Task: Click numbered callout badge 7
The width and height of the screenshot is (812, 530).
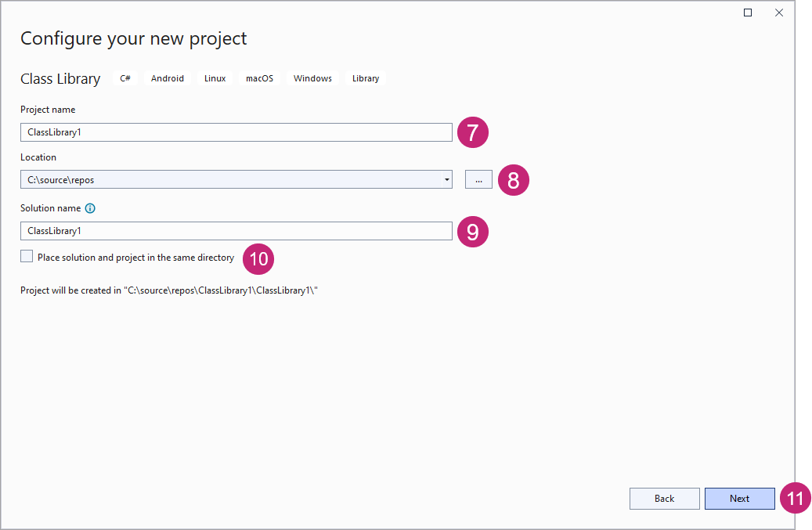Action: pos(473,132)
